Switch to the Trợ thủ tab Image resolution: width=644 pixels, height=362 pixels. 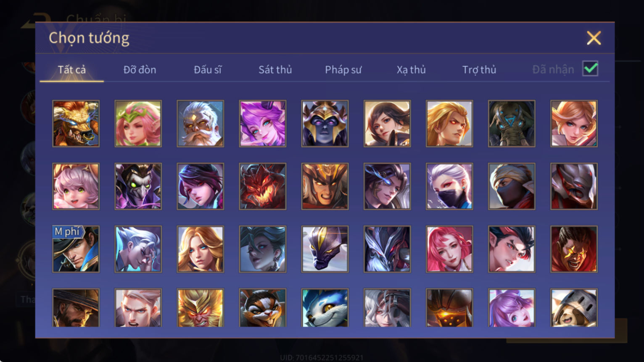click(x=479, y=70)
